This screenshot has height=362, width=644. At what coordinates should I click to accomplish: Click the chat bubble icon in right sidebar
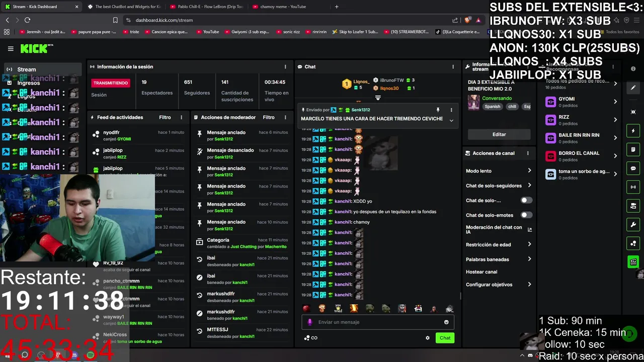[x=633, y=168]
